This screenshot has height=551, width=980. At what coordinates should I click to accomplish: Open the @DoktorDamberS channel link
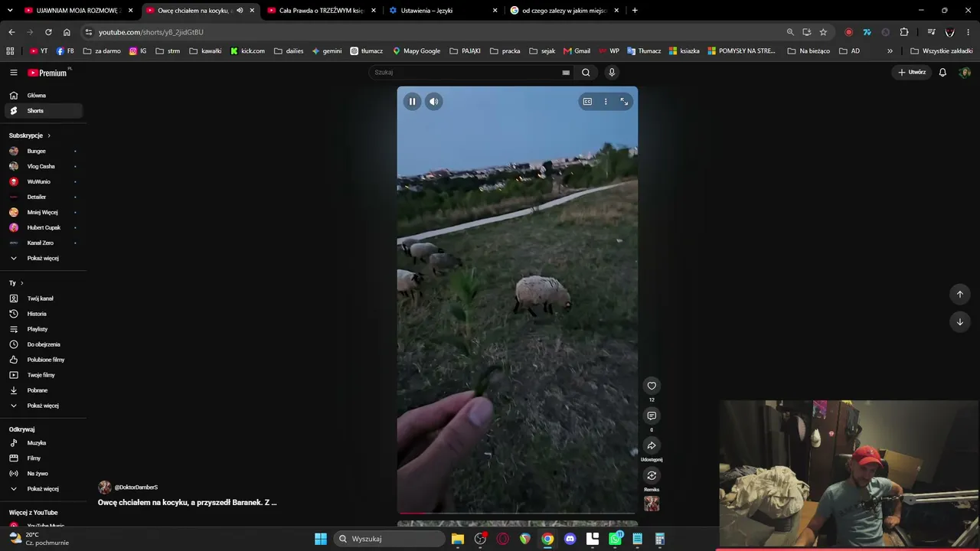point(136,487)
